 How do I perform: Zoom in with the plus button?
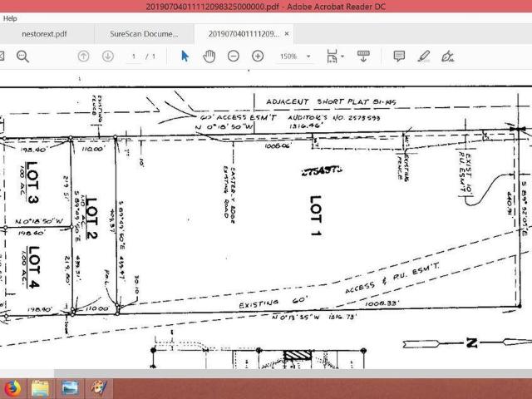point(258,57)
